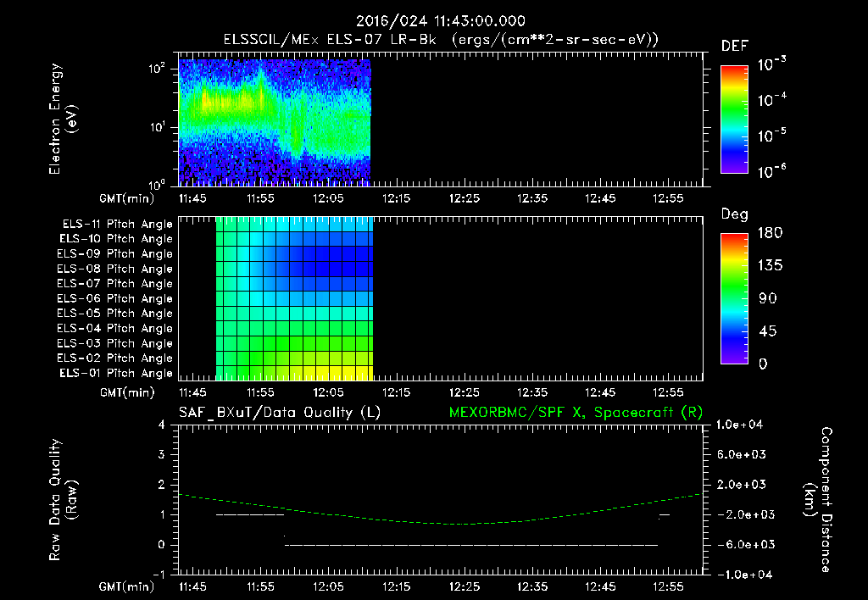Click the '3' tick on Raw Data Quality axis

(x=161, y=454)
